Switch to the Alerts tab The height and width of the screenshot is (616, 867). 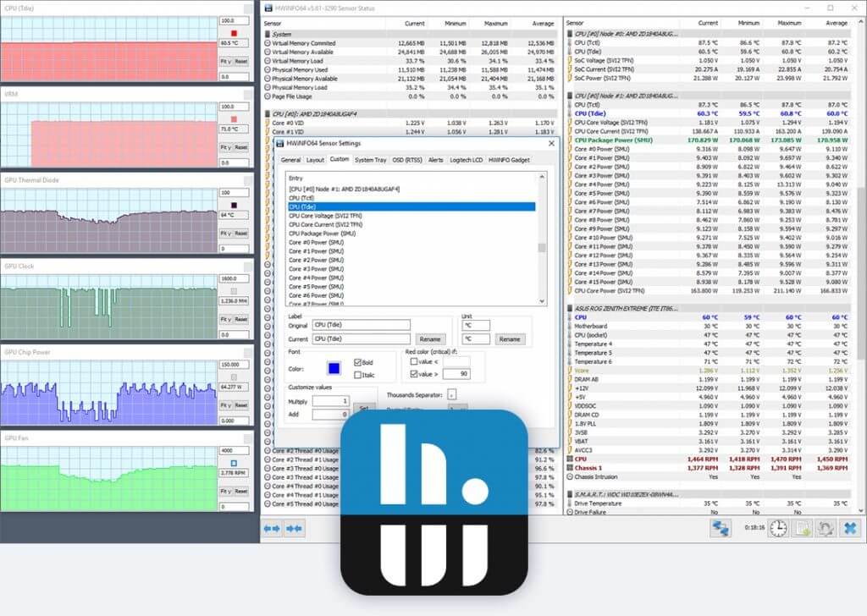pyautogui.click(x=435, y=159)
